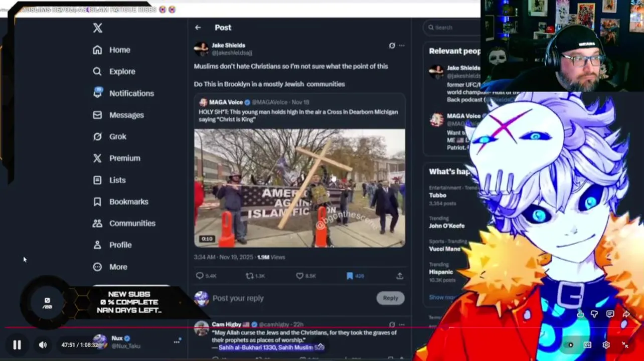
Task: Click the post timestamp 3:34 AM Nov 19, 2025
Action: pyautogui.click(x=224, y=257)
